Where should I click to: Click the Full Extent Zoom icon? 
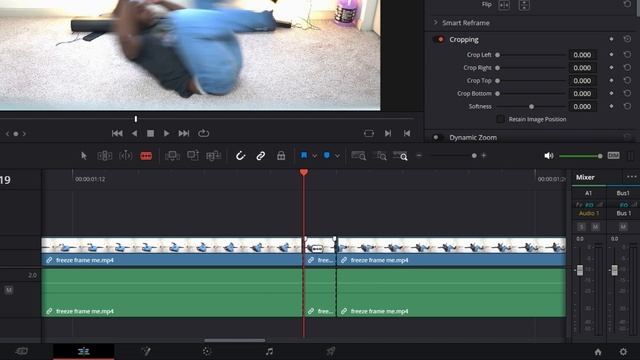358,156
